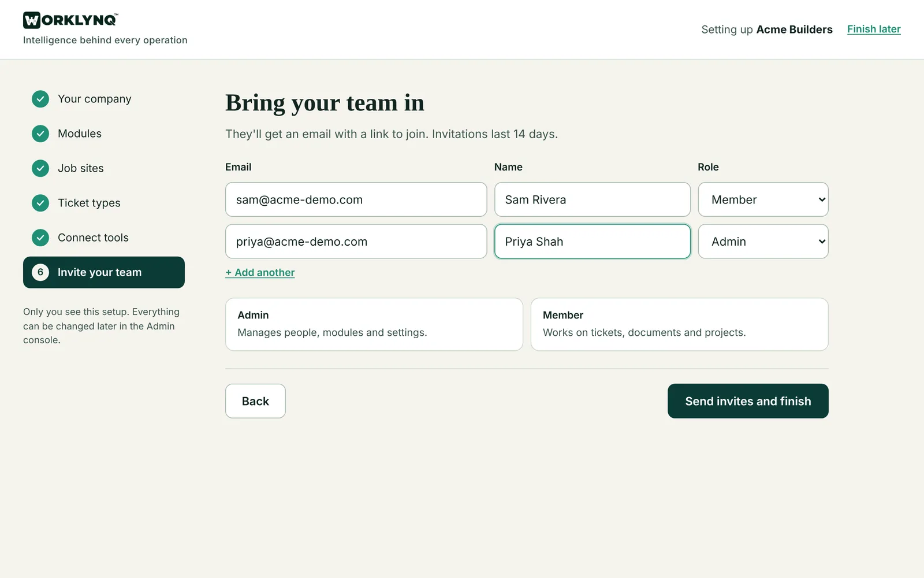The image size is (924, 578).
Task: Open the Ticket types step
Action: [104, 203]
